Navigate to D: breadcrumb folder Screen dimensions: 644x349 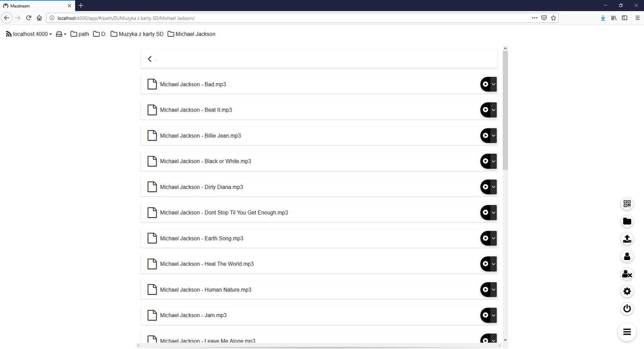(100, 34)
